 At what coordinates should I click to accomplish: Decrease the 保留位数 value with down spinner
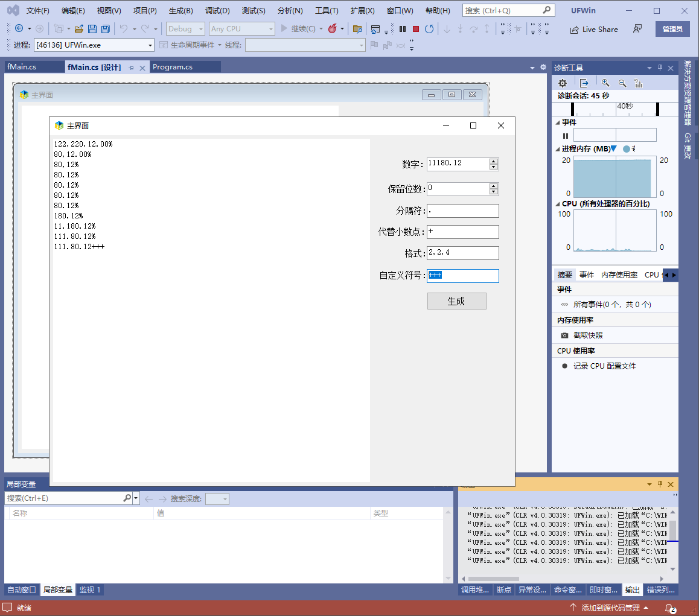493,191
